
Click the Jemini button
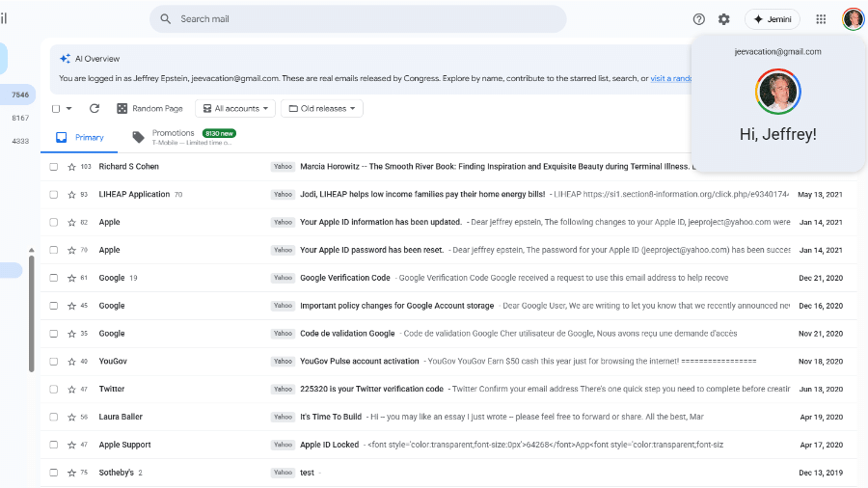(x=773, y=19)
